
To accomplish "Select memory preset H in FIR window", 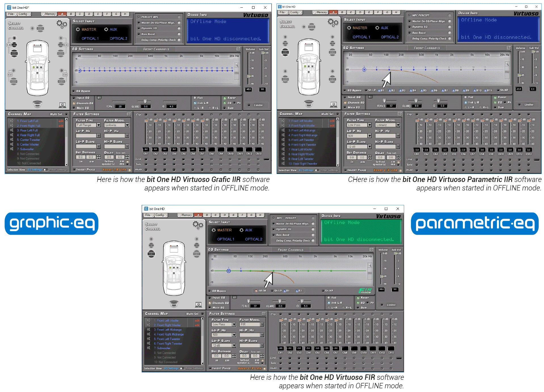I will click(x=260, y=215).
